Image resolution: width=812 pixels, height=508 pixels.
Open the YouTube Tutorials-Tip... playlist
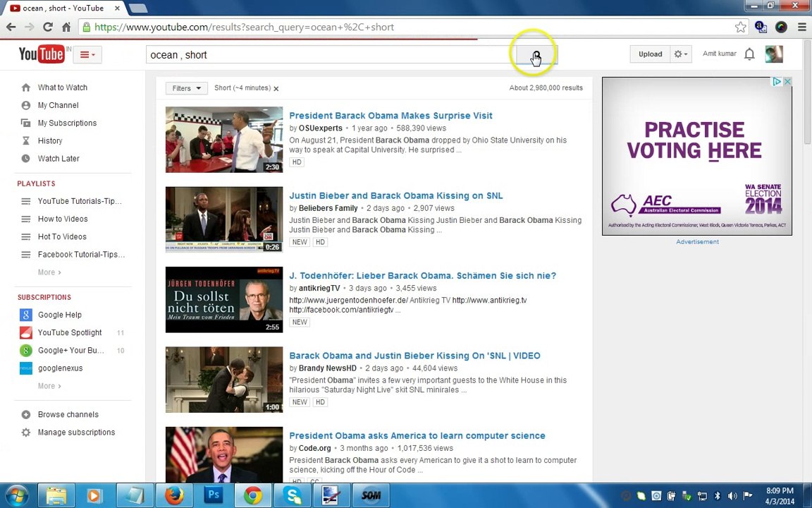click(x=80, y=201)
